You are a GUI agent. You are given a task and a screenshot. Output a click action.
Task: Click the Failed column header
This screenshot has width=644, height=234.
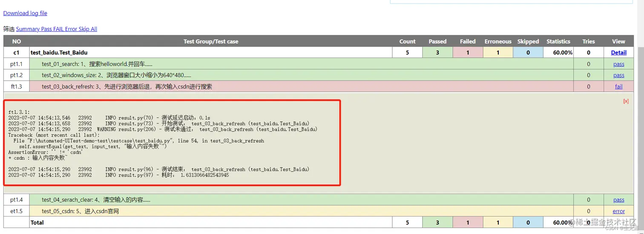coord(468,41)
